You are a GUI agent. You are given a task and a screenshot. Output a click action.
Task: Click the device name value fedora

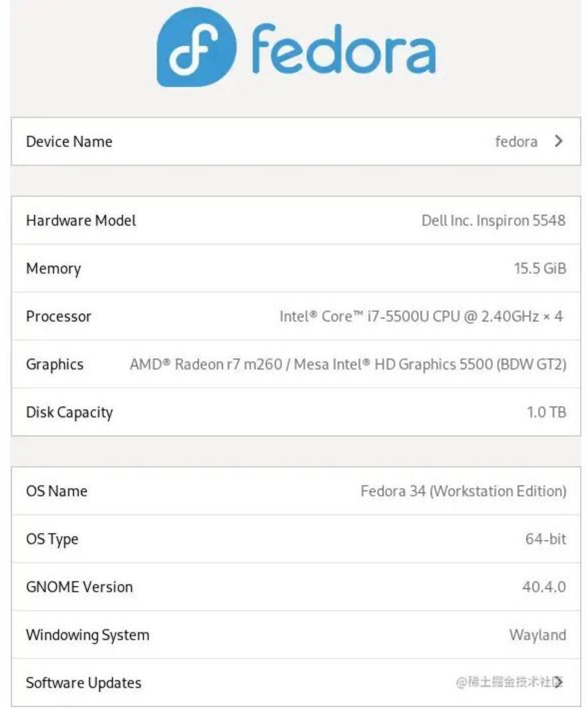516,142
